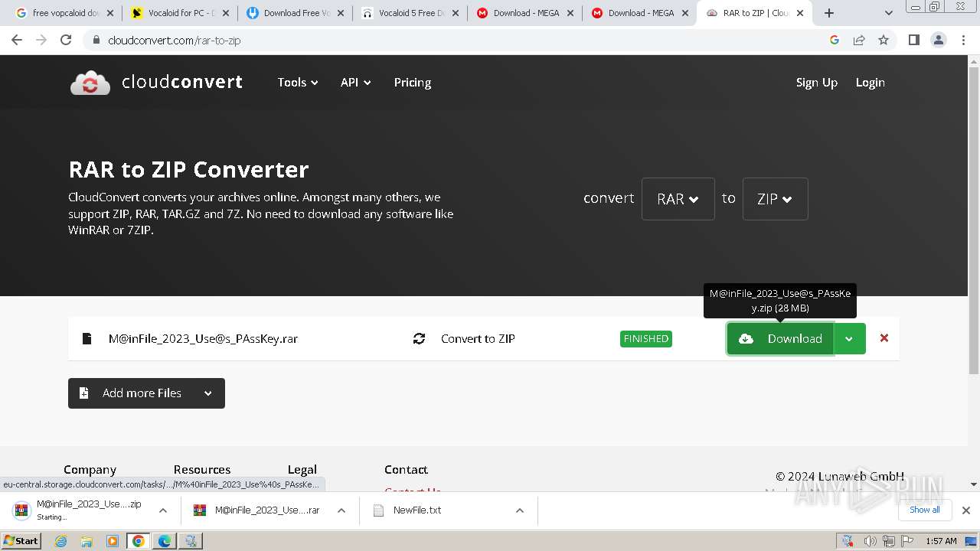Open the downloaded rar file item
Viewport: 980px width, 551px height.
click(x=258, y=510)
